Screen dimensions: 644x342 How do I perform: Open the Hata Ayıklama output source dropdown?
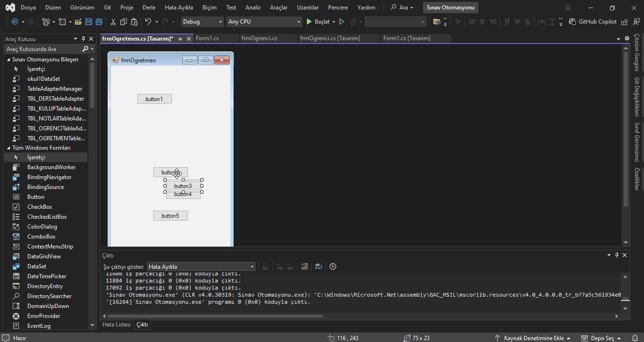(201, 267)
